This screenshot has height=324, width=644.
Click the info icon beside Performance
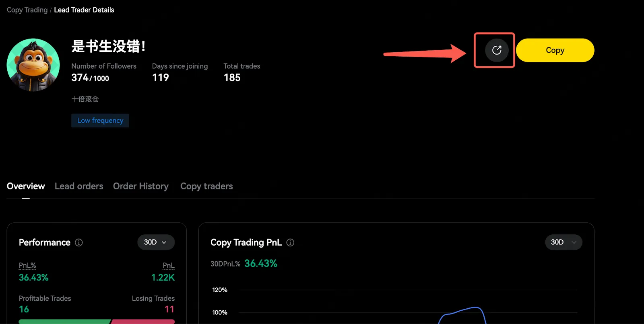pos(79,242)
